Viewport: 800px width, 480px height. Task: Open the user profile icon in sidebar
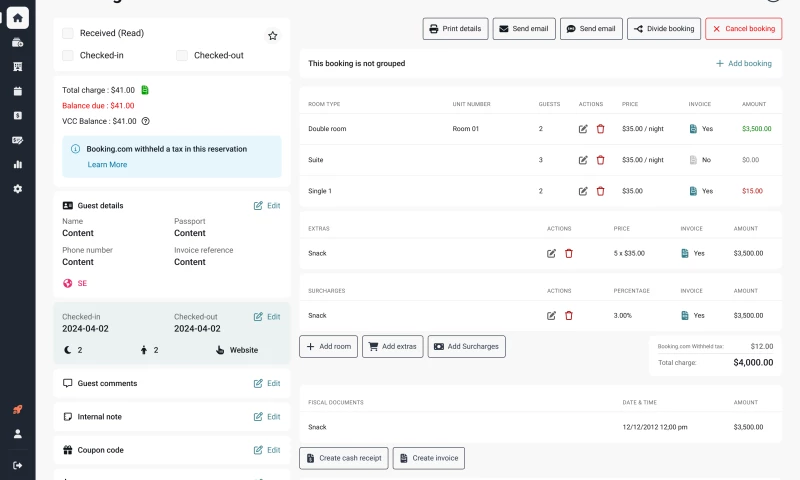pyautogui.click(x=18, y=434)
